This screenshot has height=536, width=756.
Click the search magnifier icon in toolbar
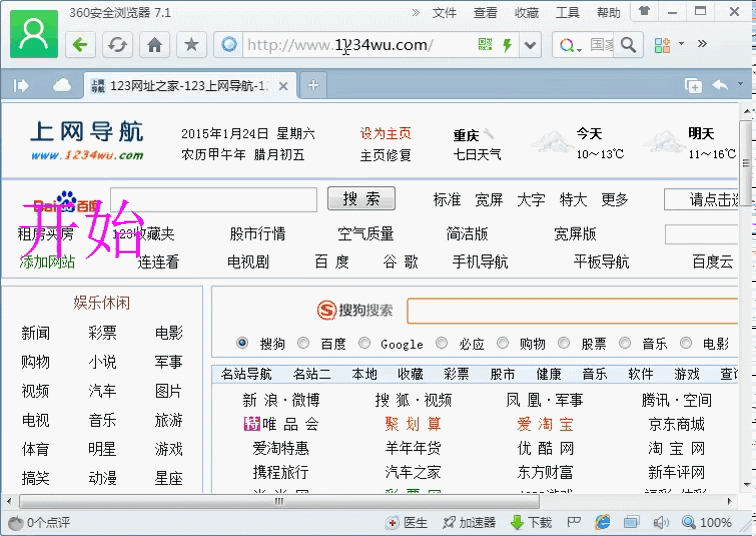click(x=628, y=45)
